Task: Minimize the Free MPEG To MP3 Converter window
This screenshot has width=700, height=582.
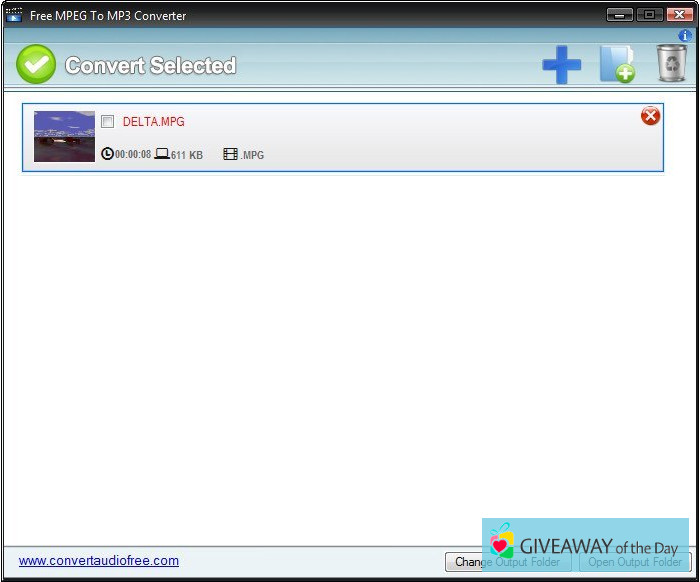Action: click(620, 15)
